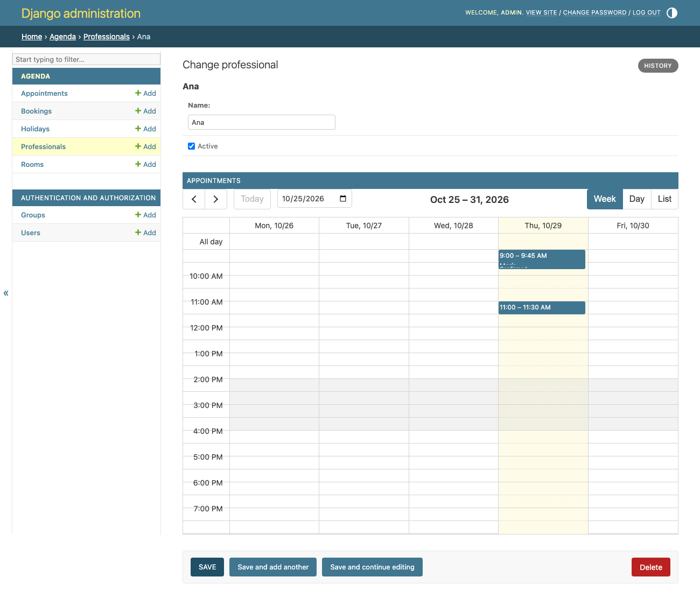
Task: Open Rooms in the sidebar
Action: tap(32, 164)
